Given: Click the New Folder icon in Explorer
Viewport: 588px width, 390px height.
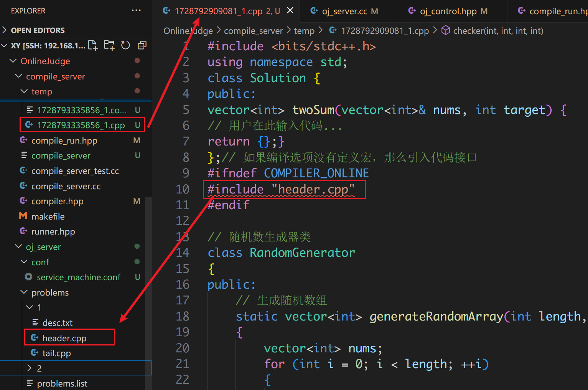Looking at the screenshot, I should pos(109,45).
